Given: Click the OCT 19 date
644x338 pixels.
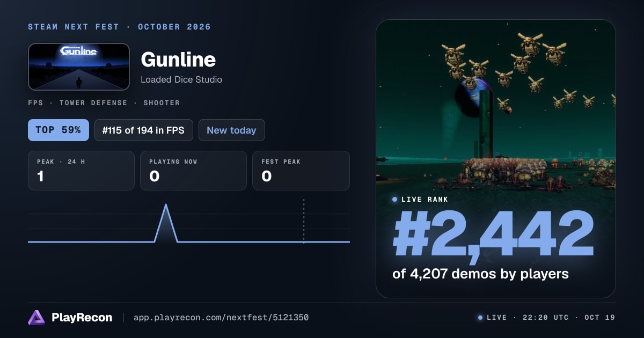Looking at the screenshot, I should [x=599, y=318].
